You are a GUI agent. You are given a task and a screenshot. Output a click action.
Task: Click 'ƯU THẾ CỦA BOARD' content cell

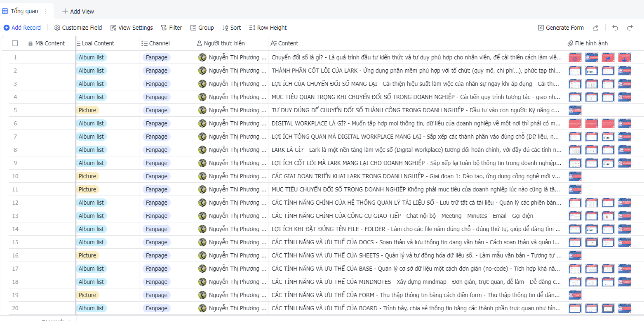point(417,308)
